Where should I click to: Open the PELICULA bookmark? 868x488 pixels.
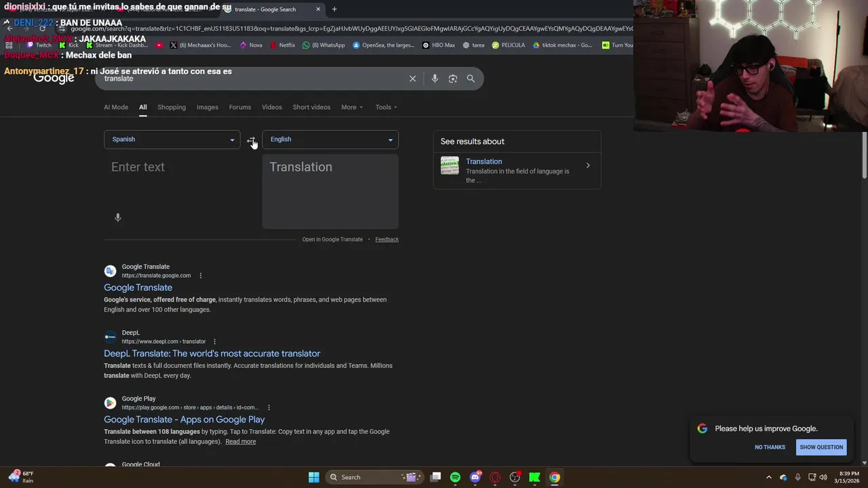pos(509,45)
